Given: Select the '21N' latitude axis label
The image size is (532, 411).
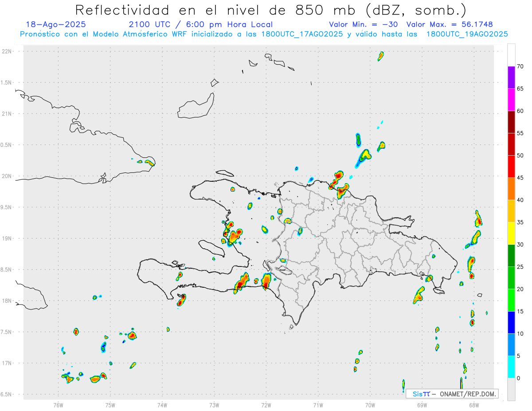Looking at the screenshot, I should tap(8, 114).
